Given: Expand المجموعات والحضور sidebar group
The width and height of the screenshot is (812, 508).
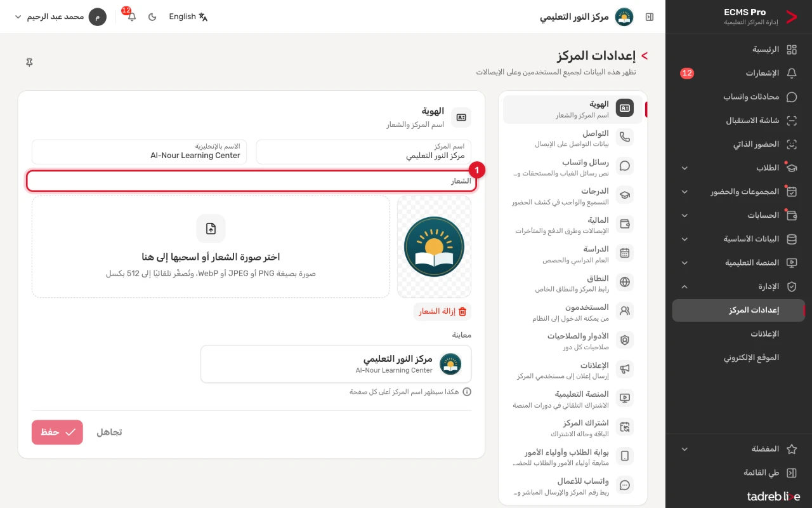Looking at the screenshot, I should (x=738, y=192).
